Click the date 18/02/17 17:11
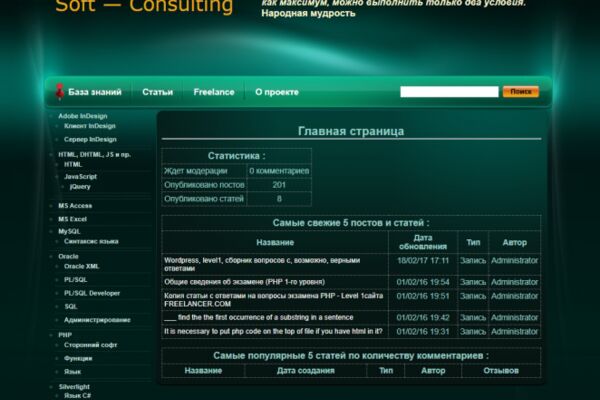 [x=423, y=261]
